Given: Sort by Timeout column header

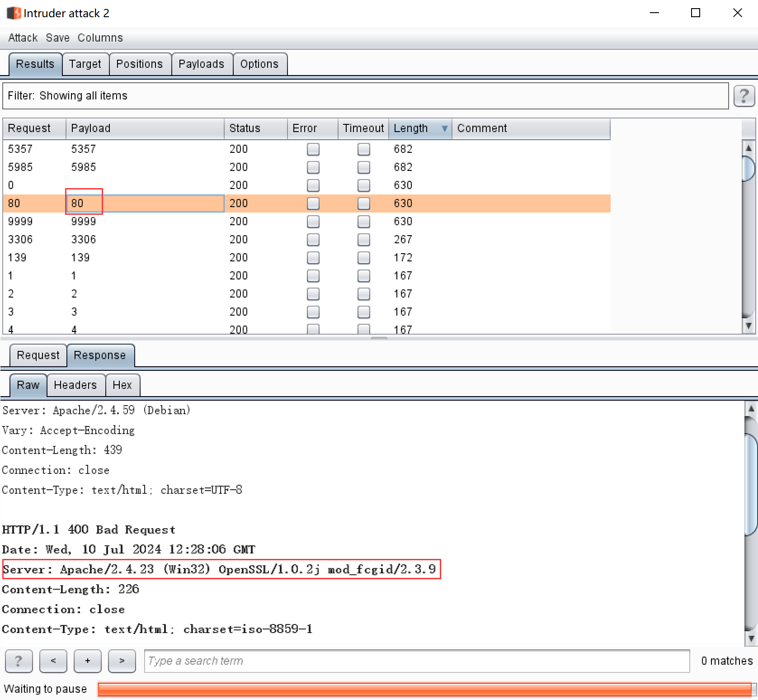Looking at the screenshot, I should (x=363, y=128).
